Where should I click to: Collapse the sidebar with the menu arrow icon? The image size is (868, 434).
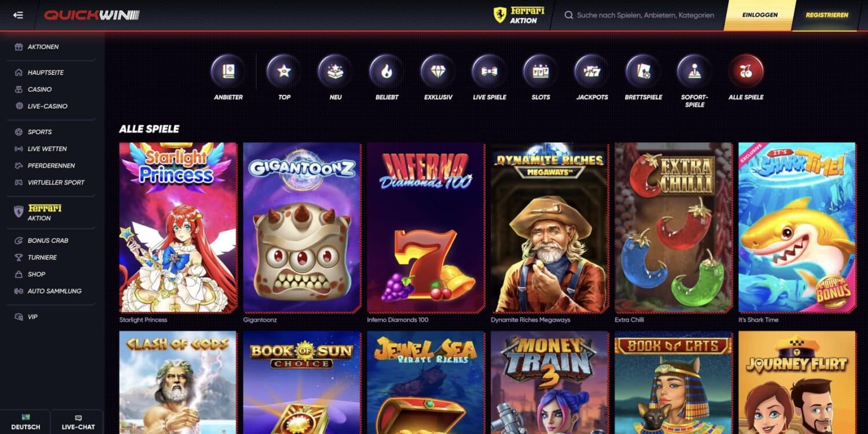pyautogui.click(x=18, y=15)
